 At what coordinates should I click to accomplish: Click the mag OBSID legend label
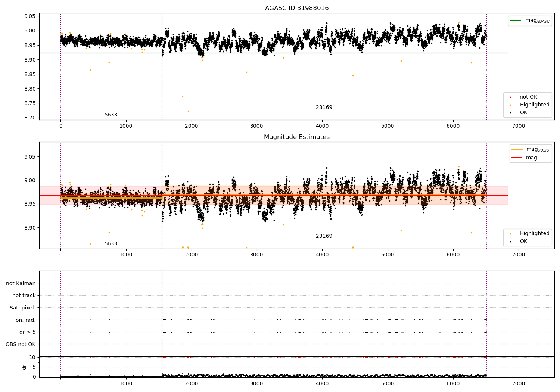point(538,149)
